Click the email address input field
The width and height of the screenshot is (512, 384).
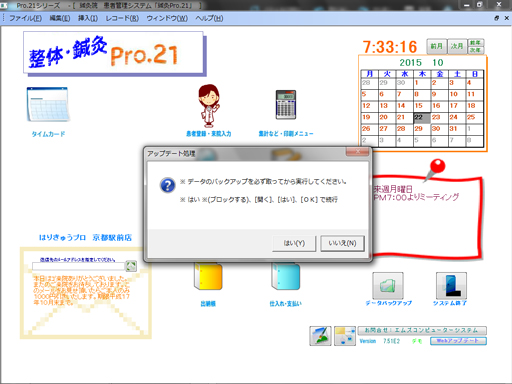[x=79, y=266]
